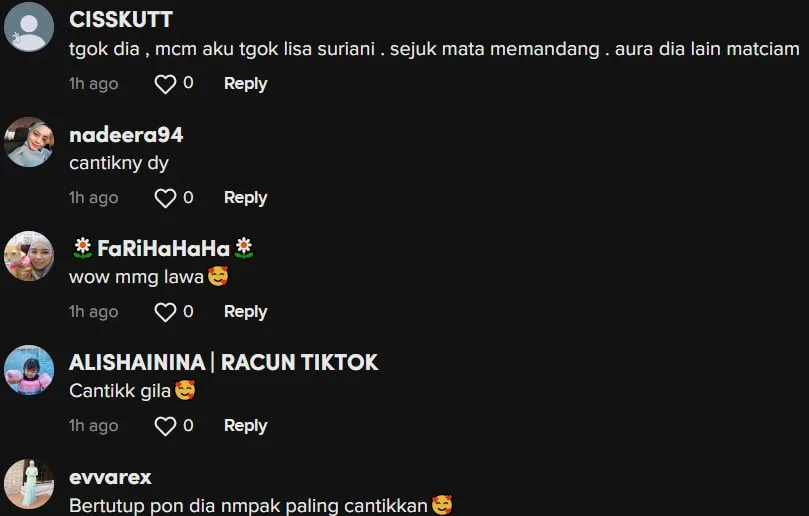Reply to nadeera94's comment

pyautogui.click(x=245, y=198)
